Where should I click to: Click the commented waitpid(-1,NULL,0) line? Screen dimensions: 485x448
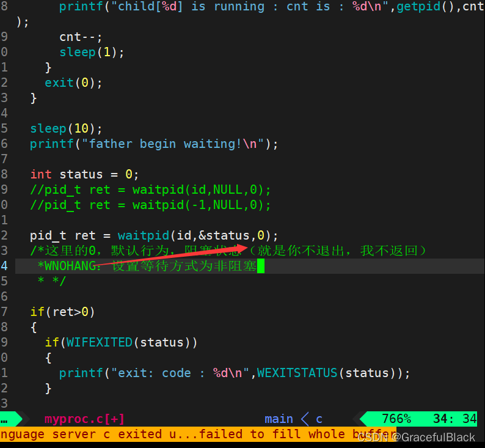[x=150, y=205]
